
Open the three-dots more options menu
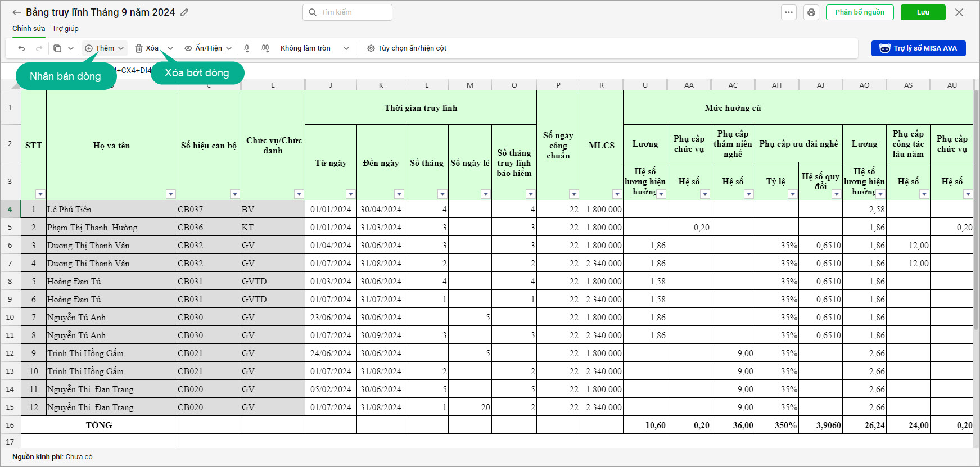pos(789,12)
